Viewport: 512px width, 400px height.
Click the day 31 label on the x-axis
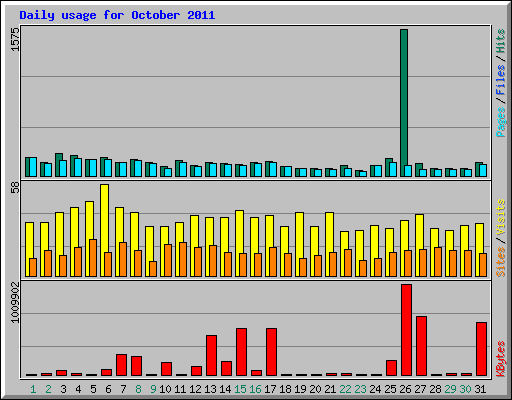(480, 389)
